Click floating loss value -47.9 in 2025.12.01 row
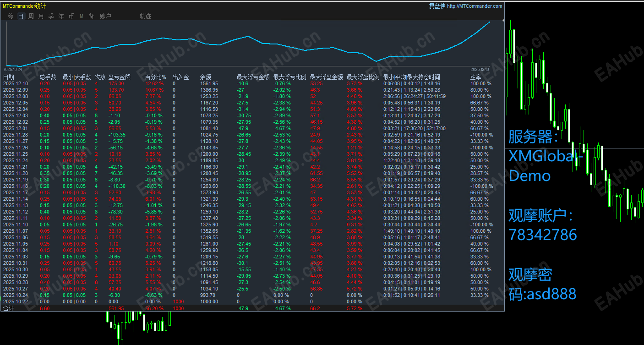The image size is (644, 345). (x=244, y=128)
